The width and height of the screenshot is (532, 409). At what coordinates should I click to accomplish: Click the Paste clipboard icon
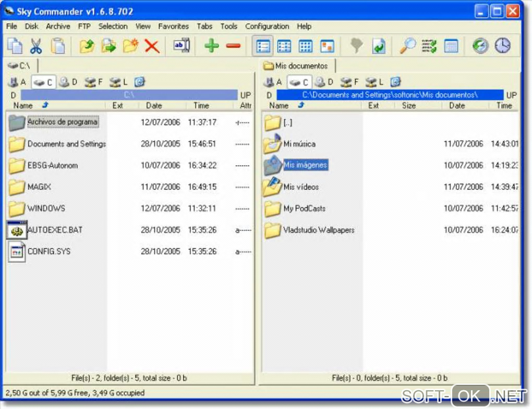click(x=58, y=46)
